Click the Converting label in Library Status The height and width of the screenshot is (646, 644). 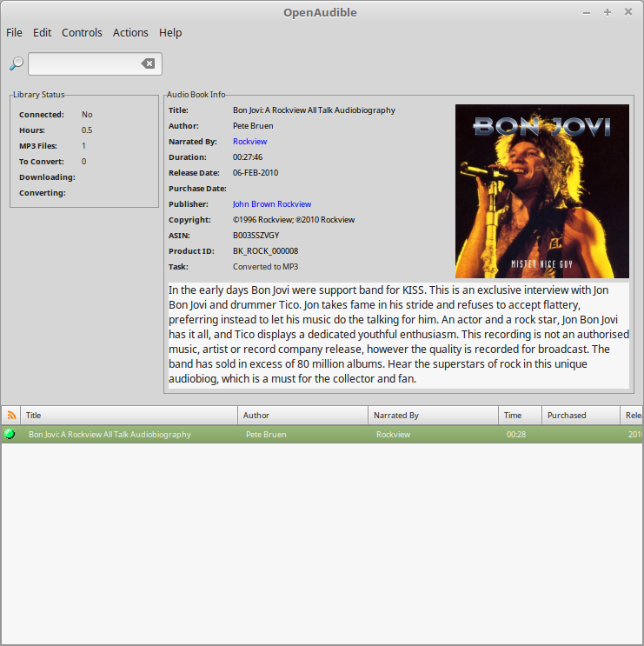[x=43, y=193]
